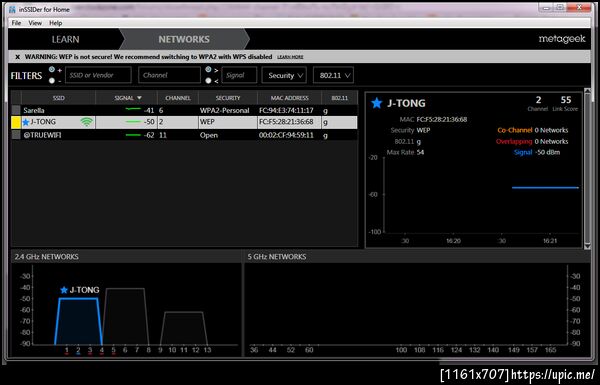Click the -41 signal value for Sarella
The width and height of the screenshot is (600, 385).
149,111
